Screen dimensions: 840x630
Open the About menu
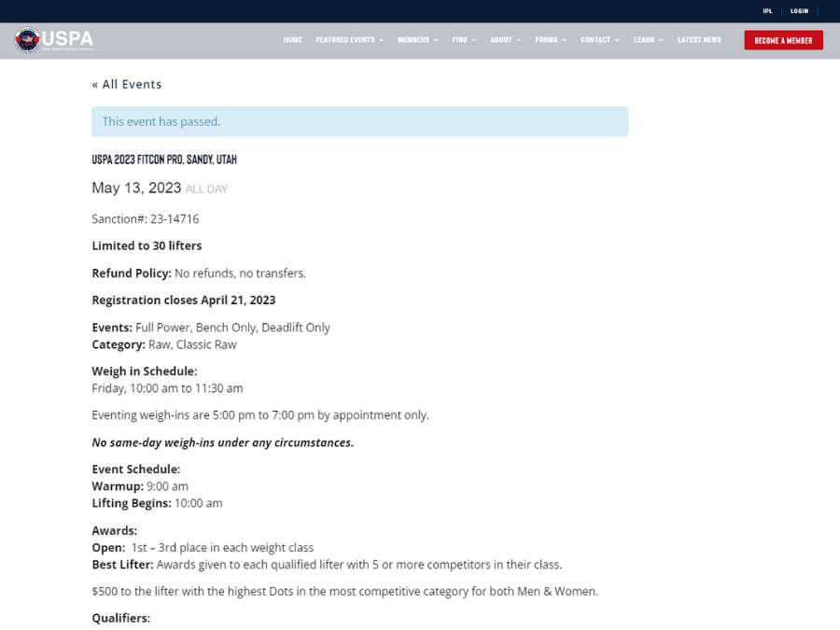(500, 40)
